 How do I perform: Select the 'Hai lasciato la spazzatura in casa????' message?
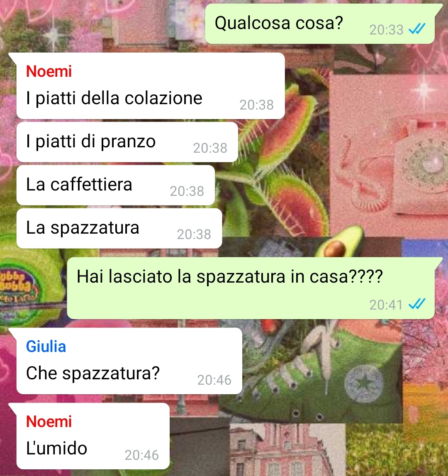(251, 288)
